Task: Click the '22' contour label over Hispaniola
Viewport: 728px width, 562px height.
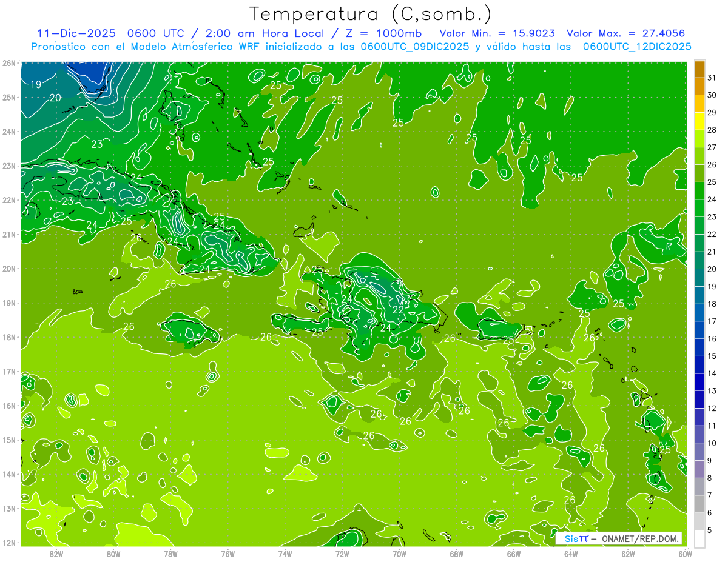Action: point(399,309)
